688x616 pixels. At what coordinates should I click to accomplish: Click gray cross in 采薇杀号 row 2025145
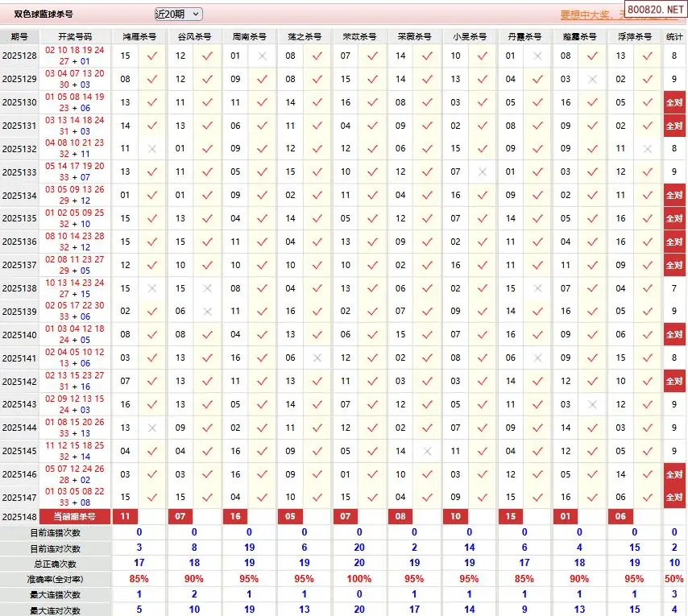427,452
